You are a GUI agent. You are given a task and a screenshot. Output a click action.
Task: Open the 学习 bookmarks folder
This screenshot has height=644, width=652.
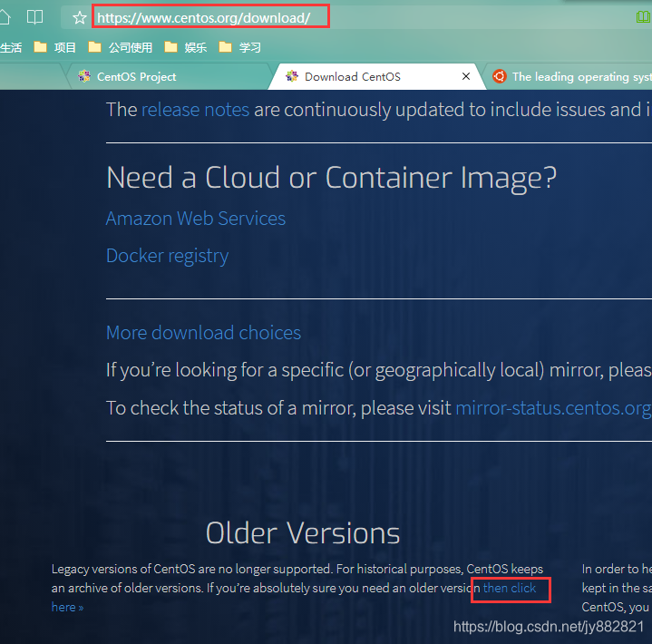click(x=240, y=47)
